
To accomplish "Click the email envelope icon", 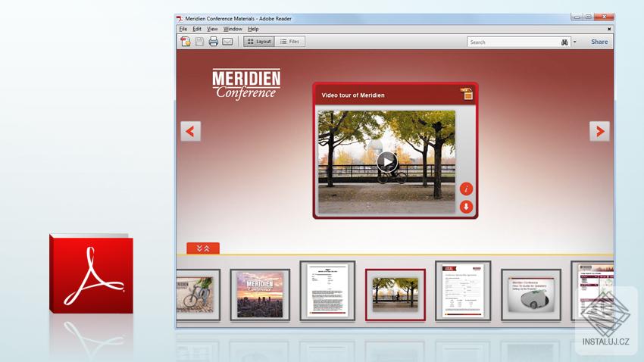I will (227, 42).
